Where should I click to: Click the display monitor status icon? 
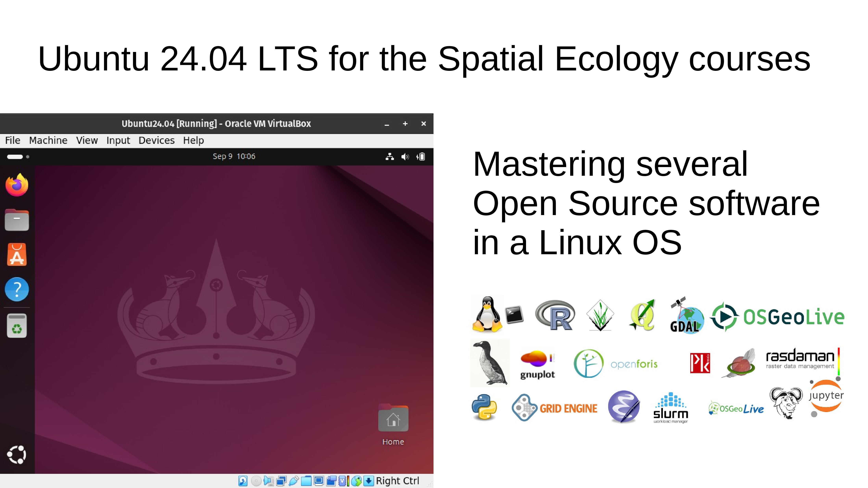click(x=319, y=481)
